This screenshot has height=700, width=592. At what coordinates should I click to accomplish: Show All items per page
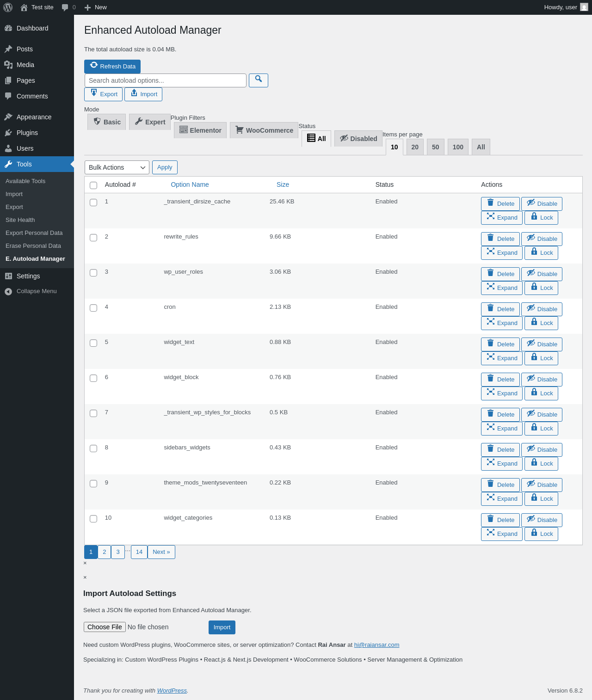[481, 147]
